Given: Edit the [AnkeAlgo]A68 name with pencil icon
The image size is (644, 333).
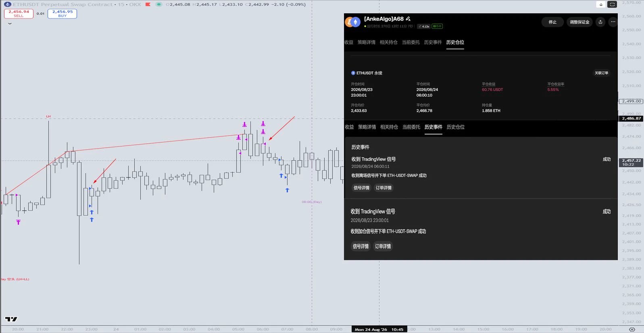Looking at the screenshot, I should 408,19.
